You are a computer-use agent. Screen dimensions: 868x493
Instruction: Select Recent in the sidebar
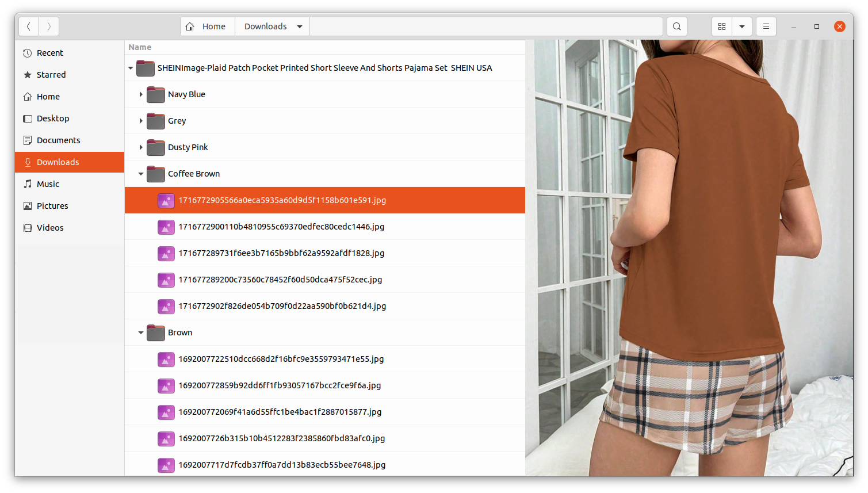pyautogui.click(x=50, y=52)
